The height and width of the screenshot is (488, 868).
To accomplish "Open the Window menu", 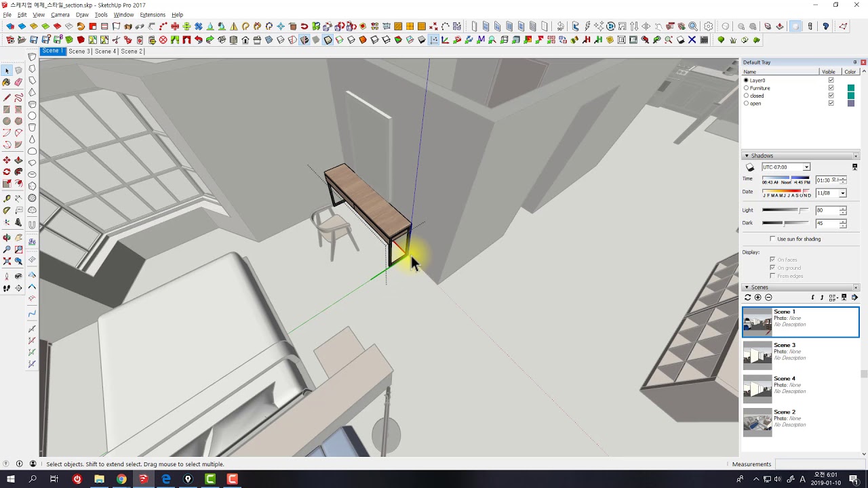I will (123, 15).
